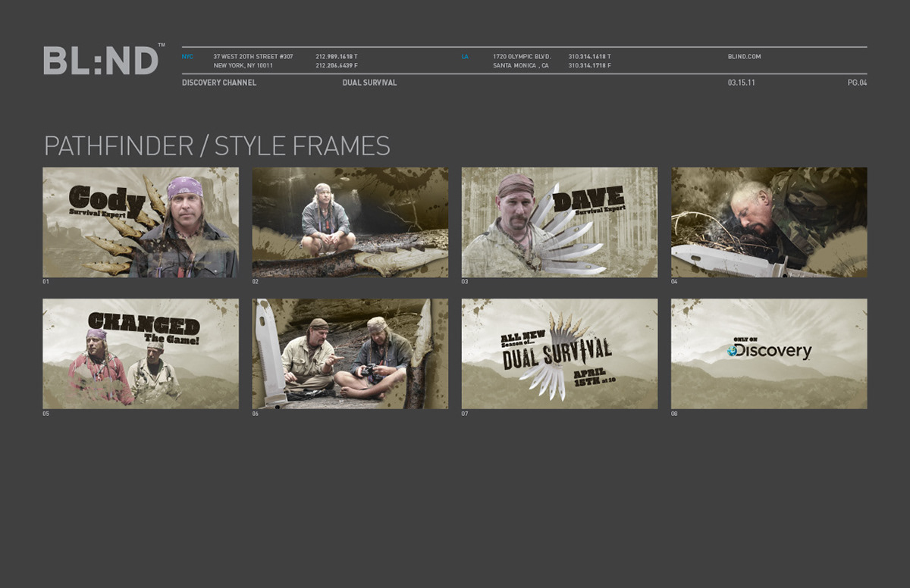This screenshot has height=588, width=910.
Task: Open style frame 03 with Dave
Action: click(x=560, y=222)
